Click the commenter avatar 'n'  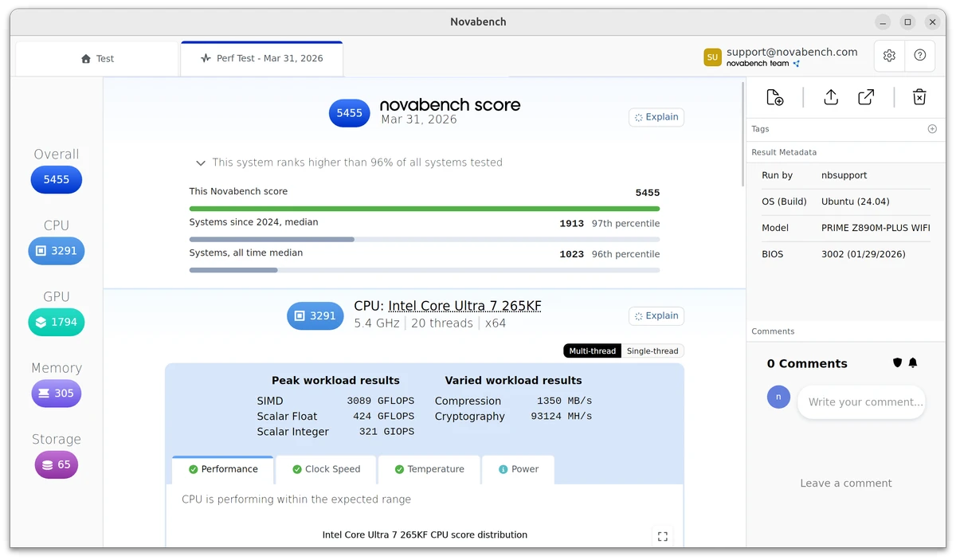pos(778,397)
